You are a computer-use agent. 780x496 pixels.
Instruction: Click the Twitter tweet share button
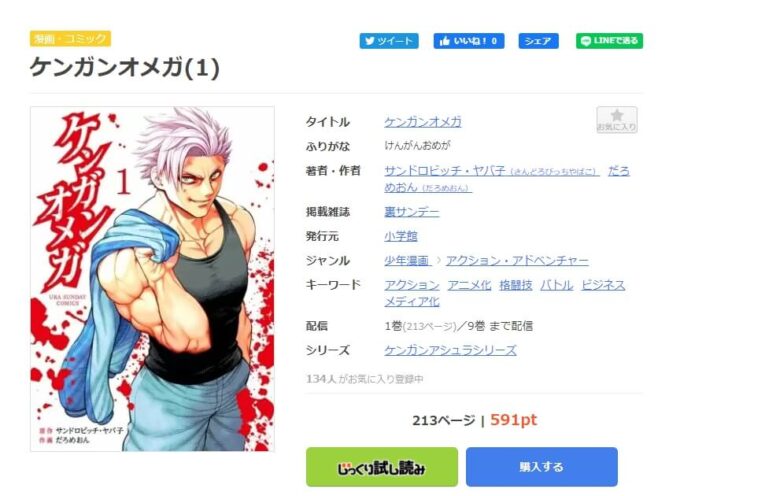pos(389,41)
